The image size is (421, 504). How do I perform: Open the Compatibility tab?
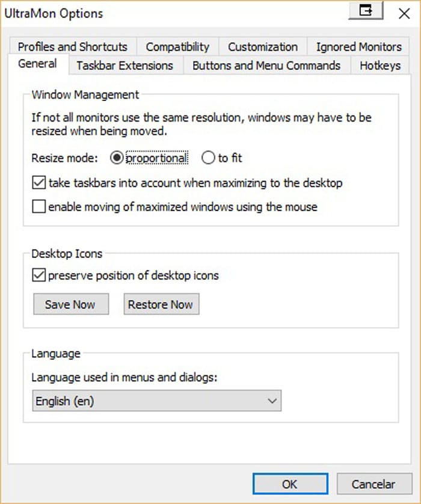(x=177, y=46)
